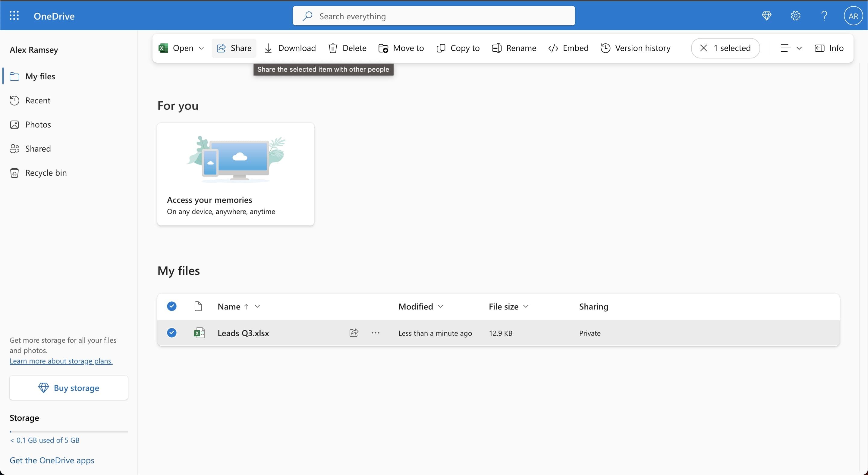Click the Buy storage button
The height and width of the screenshot is (475, 868).
point(68,388)
